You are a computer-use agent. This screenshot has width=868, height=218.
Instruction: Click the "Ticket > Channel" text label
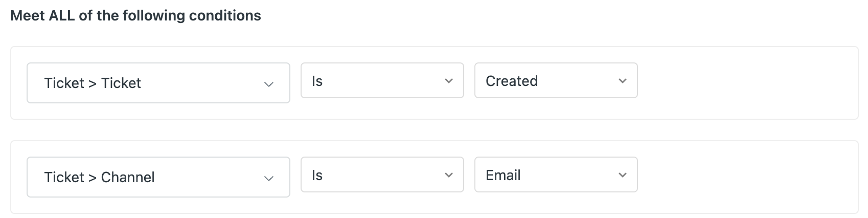click(99, 177)
